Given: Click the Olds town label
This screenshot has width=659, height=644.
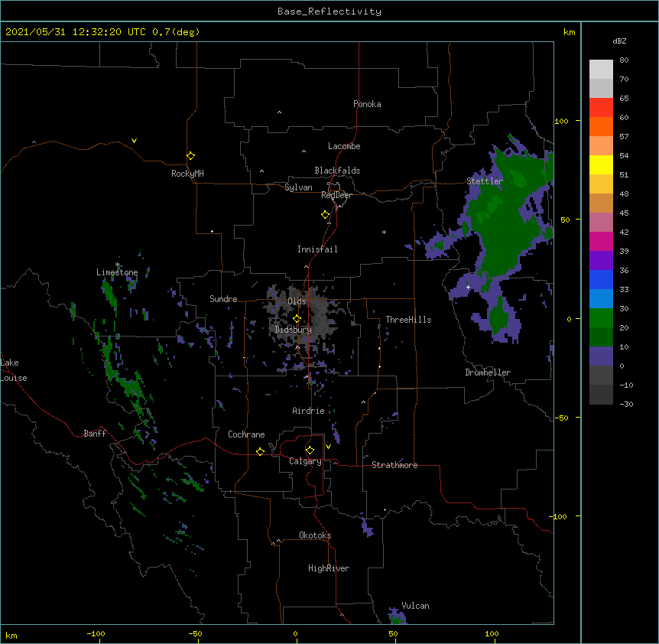Looking at the screenshot, I should click(x=297, y=301).
